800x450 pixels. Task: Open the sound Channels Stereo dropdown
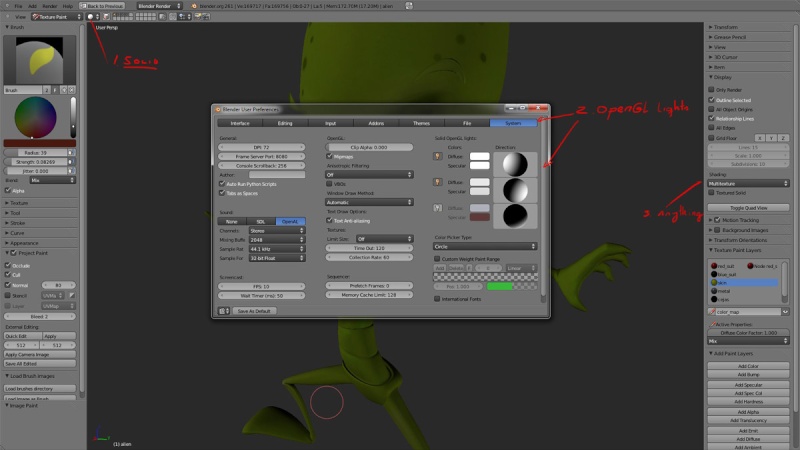pyautogui.click(x=277, y=231)
